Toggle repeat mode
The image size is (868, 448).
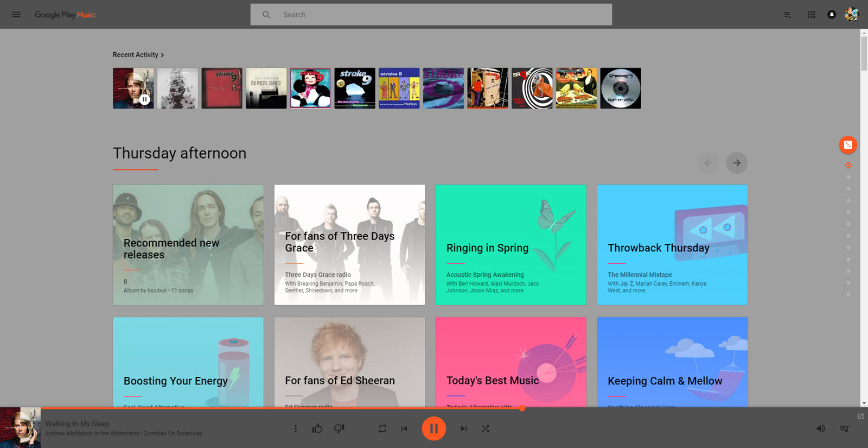pyautogui.click(x=382, y=428)
